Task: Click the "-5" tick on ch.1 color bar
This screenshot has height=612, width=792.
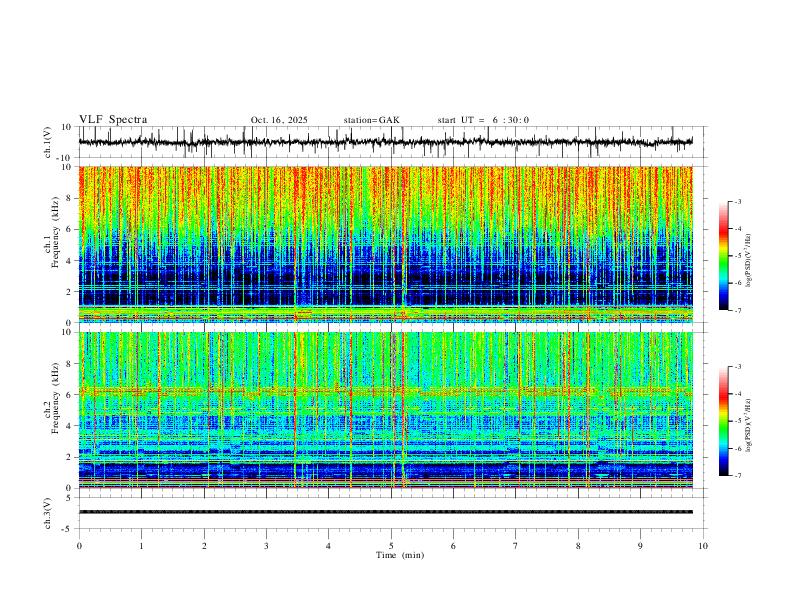Action: (738, 256)
